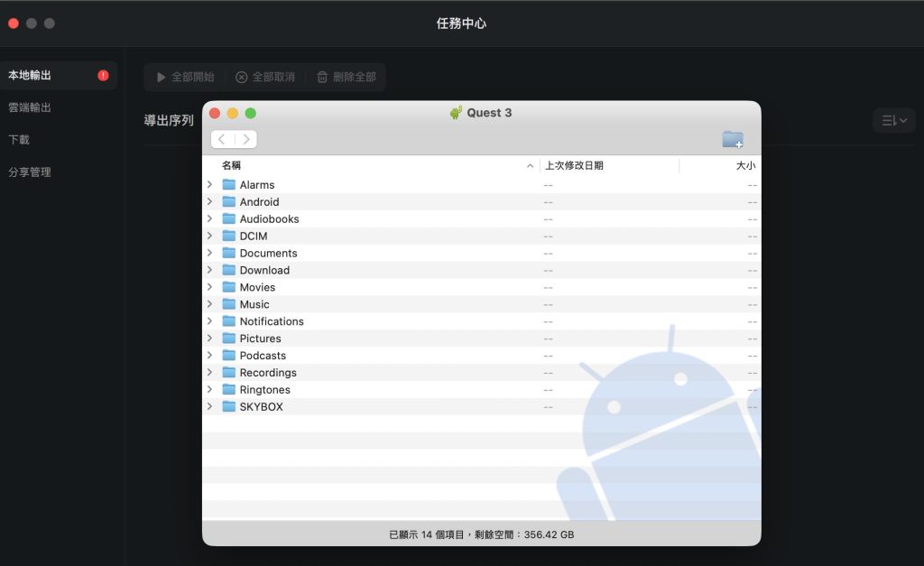Sort by 名稱 column header
This screenshot has width=924, height=566.
[x=232, y=166]
